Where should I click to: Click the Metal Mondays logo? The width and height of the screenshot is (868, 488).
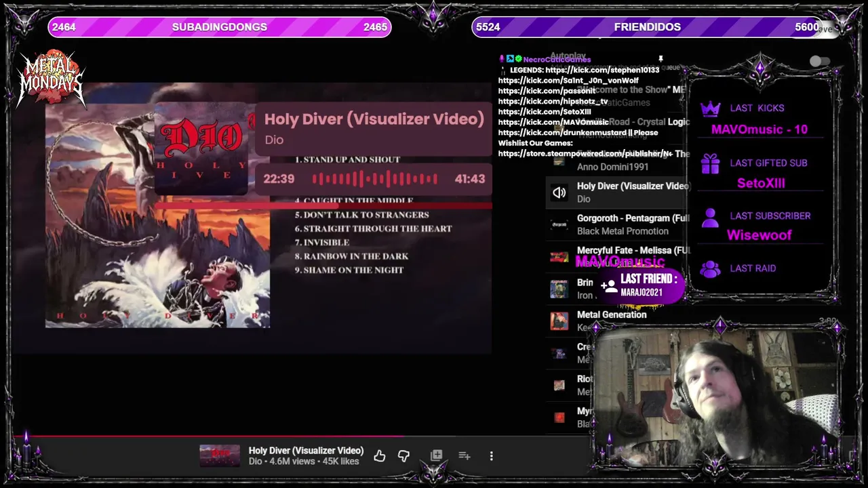[51, 79]
